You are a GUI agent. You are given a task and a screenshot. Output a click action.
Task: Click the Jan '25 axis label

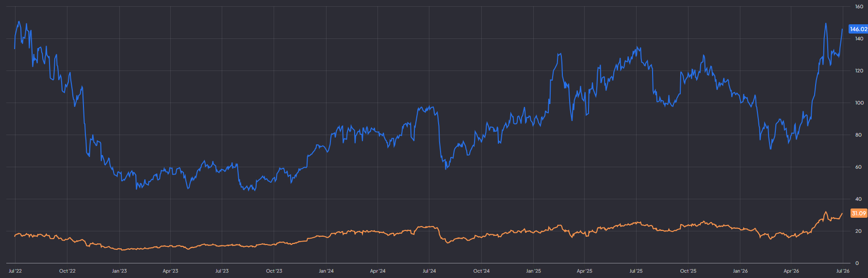point(533,271)
